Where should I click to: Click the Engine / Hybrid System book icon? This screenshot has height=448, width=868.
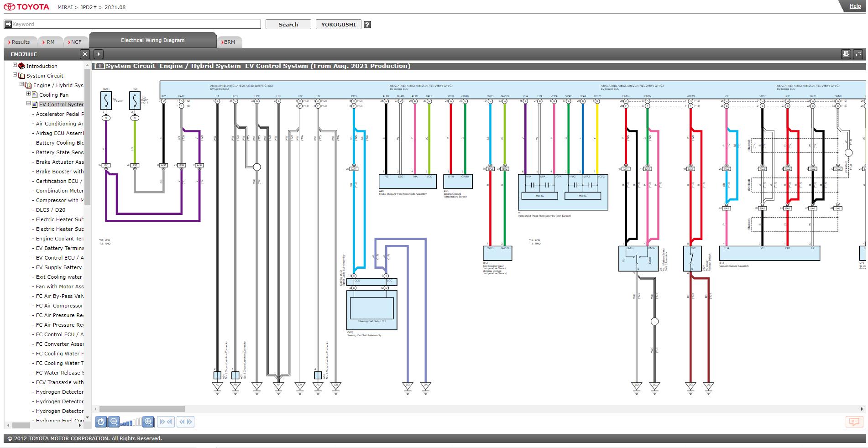click(28, 85)
